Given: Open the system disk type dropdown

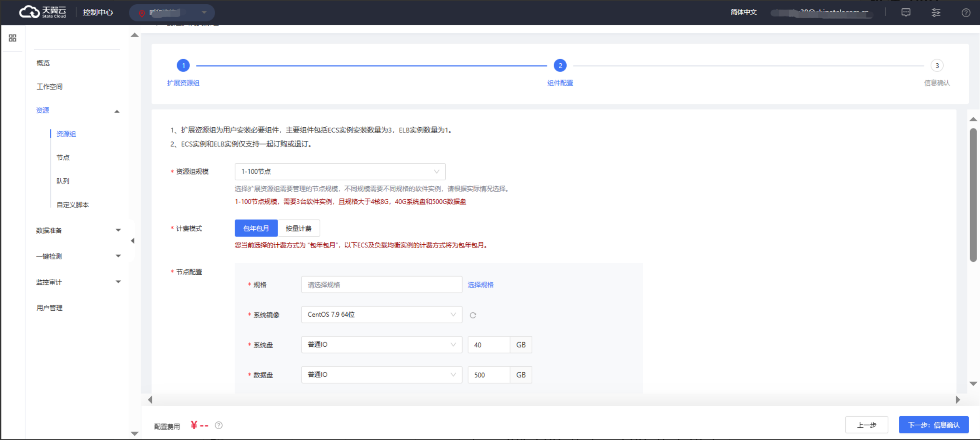Looking at the screenshot, I should pyautogui.click(x=381, y=345).
